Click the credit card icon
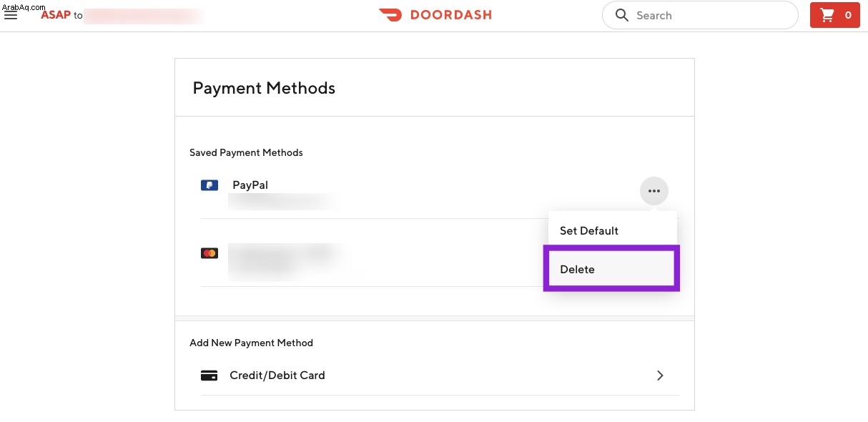 click(209, 376)
